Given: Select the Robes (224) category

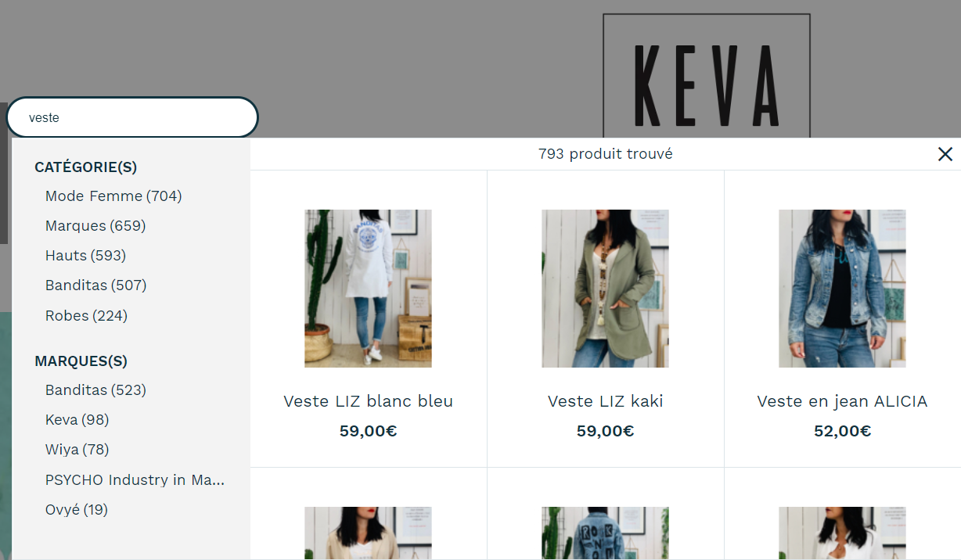Looking at the screenshot, I should pos(86,316).
